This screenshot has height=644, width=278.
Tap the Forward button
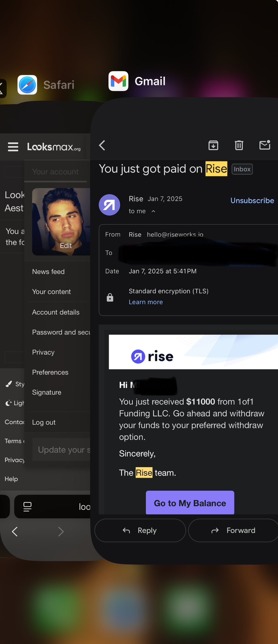pyautogui.click(x=233, y=530)
